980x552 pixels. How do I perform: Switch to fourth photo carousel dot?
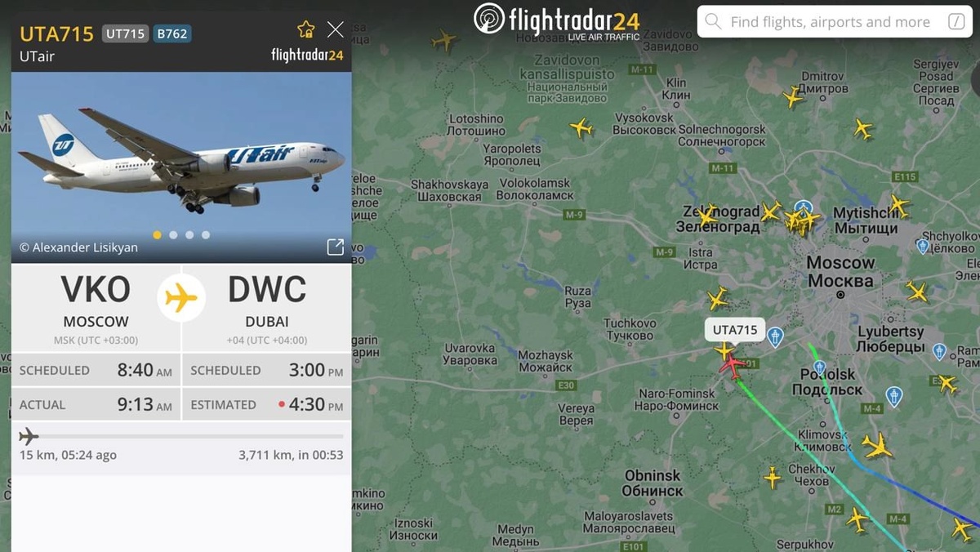(x=206, y=235)
